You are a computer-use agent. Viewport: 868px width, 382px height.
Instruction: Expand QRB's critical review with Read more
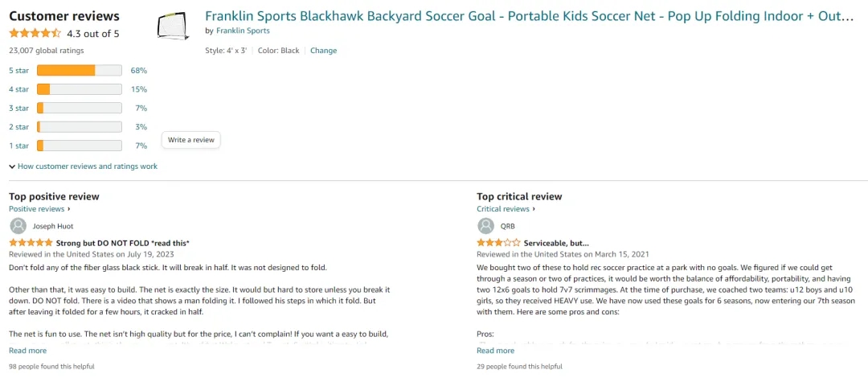click(x=495, y=351)
